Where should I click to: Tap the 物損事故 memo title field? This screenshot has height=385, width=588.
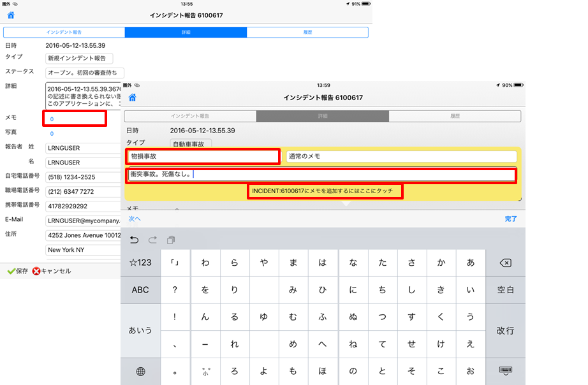pyautogui.click(x=203, y=156)
